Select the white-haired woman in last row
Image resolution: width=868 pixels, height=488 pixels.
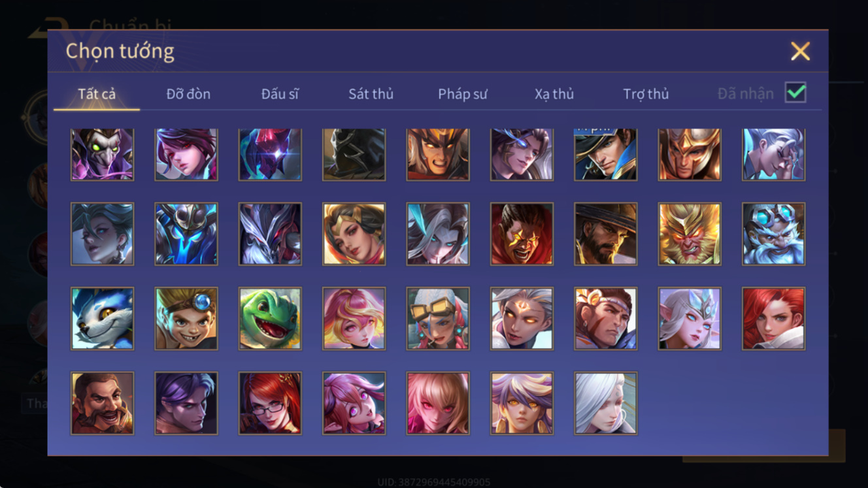[x=606, y=403]
